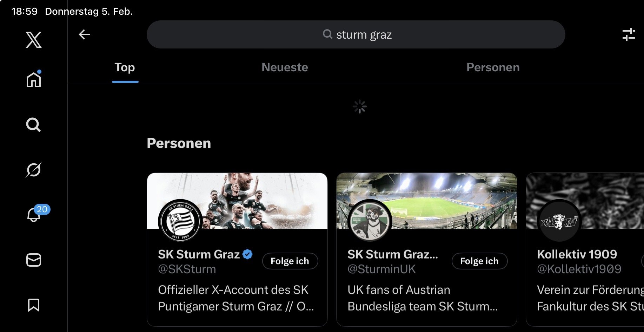
Task: Open the X logo home icon
Action: [x=34, y=40]
